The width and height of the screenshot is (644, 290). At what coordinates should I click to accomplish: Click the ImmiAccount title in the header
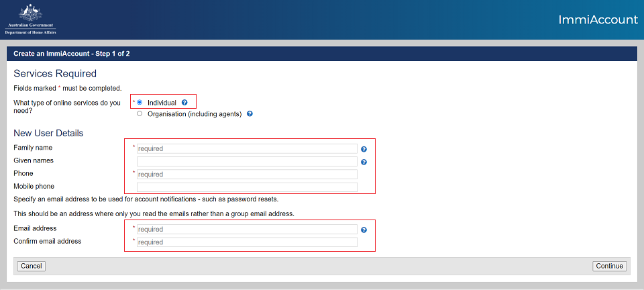598,19
